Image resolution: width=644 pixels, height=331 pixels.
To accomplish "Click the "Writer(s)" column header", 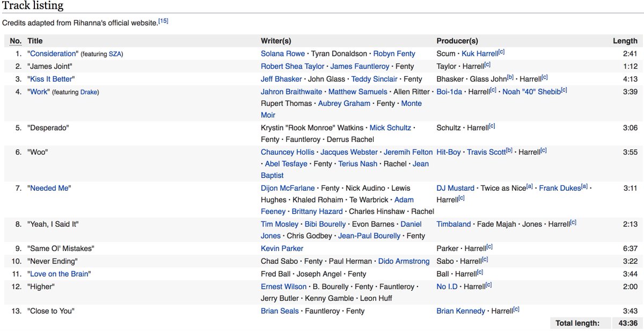I will [x=276, y=41].
